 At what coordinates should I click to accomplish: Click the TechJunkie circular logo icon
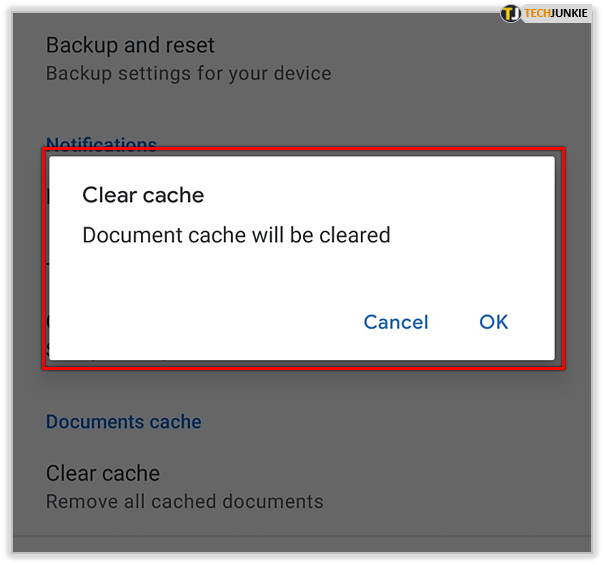coord(511,14)
